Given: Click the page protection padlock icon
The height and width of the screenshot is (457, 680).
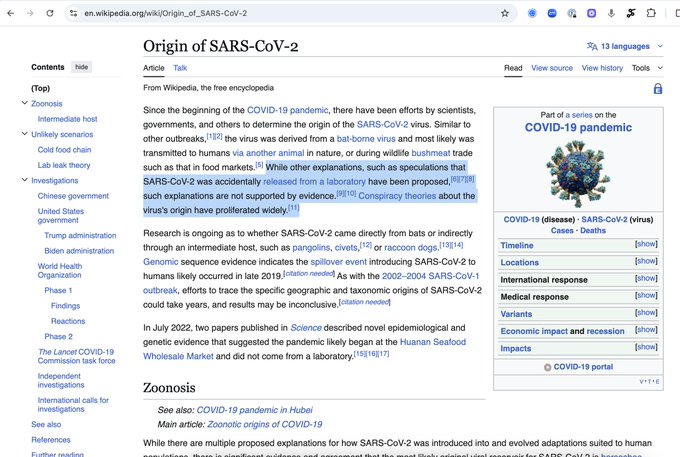Looking at the screenshot, I should [657, 89].
